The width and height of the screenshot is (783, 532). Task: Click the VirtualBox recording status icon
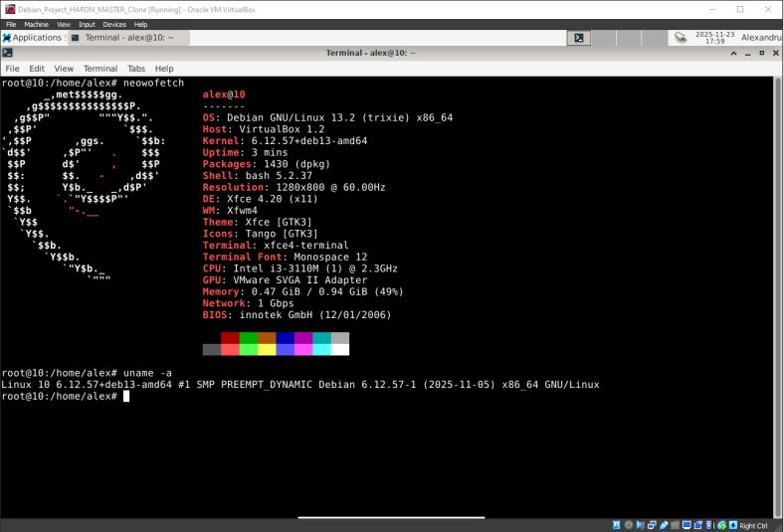[698, 525]
